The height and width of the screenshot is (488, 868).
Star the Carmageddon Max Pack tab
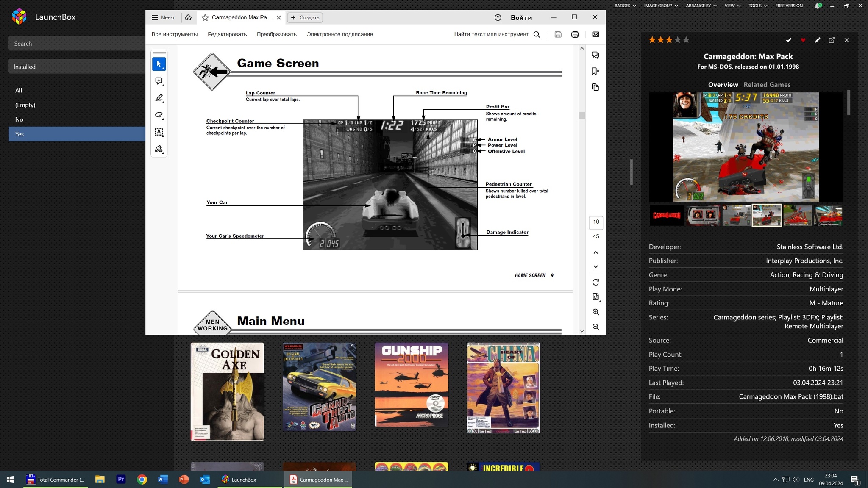pyautogui.click(x=205, y=17)
